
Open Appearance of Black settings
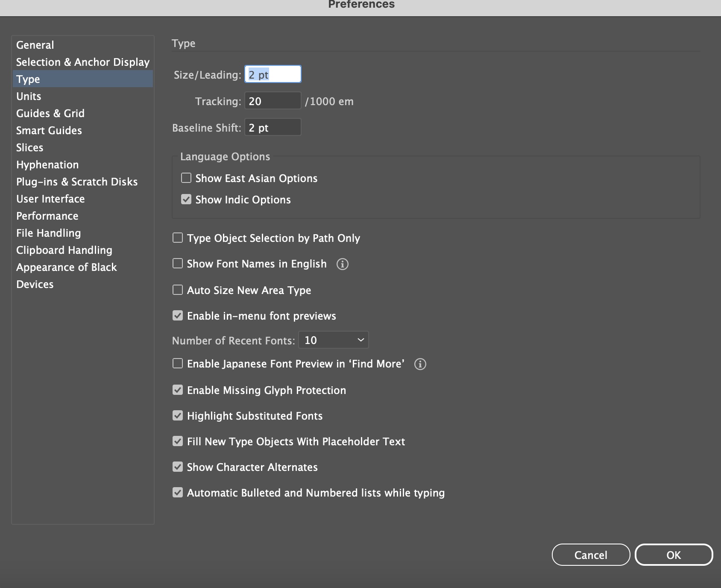pos(66,267)
